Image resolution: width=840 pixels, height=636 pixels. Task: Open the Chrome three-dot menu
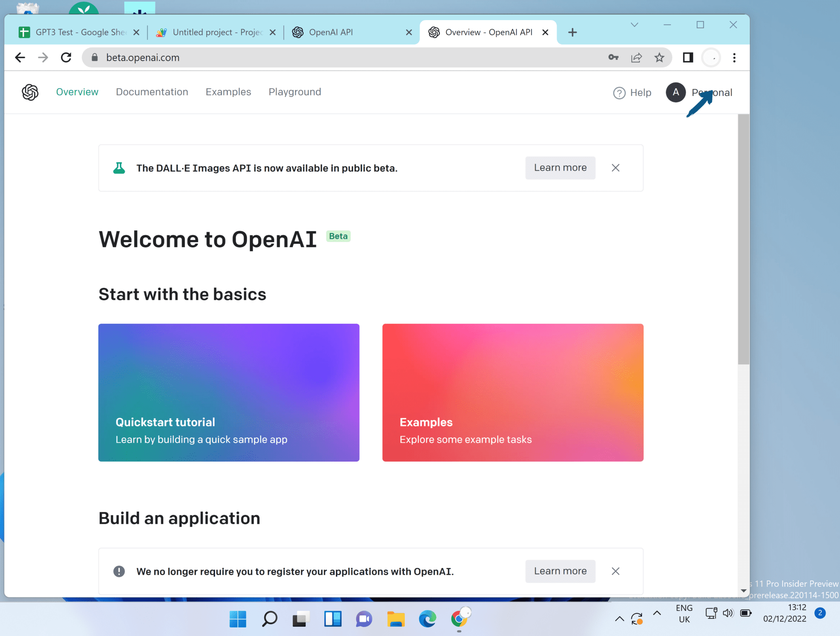(734, 57)
